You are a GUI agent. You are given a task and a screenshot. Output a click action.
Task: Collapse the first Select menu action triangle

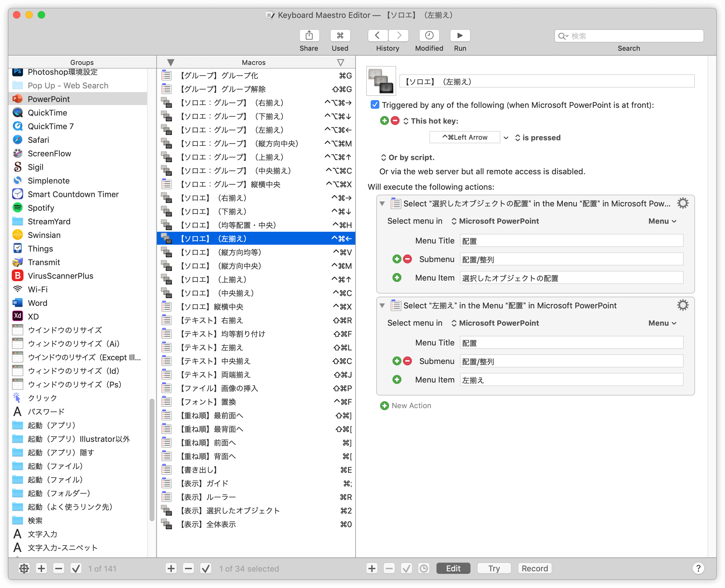tap(382, 204)
